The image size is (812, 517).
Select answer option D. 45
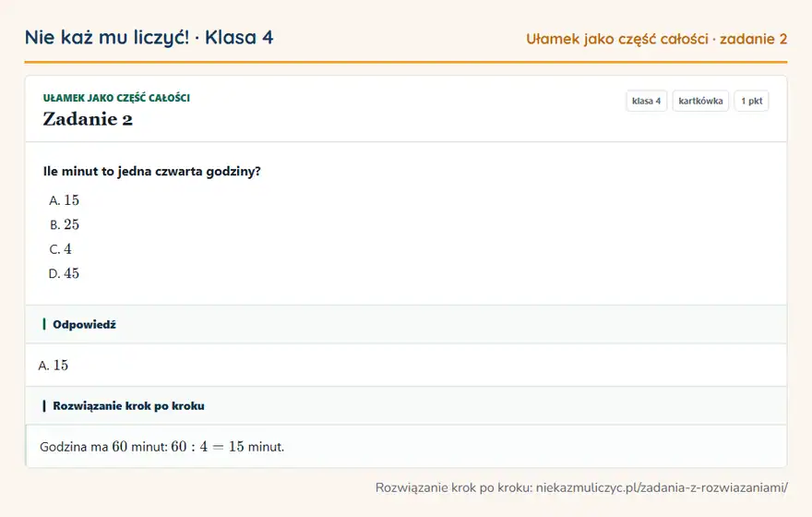(64, 273)
